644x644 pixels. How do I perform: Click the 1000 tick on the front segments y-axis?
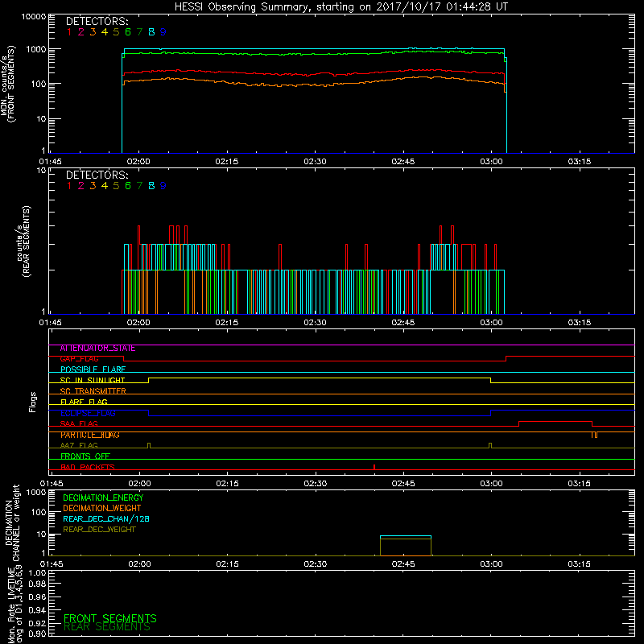(36, 50)
